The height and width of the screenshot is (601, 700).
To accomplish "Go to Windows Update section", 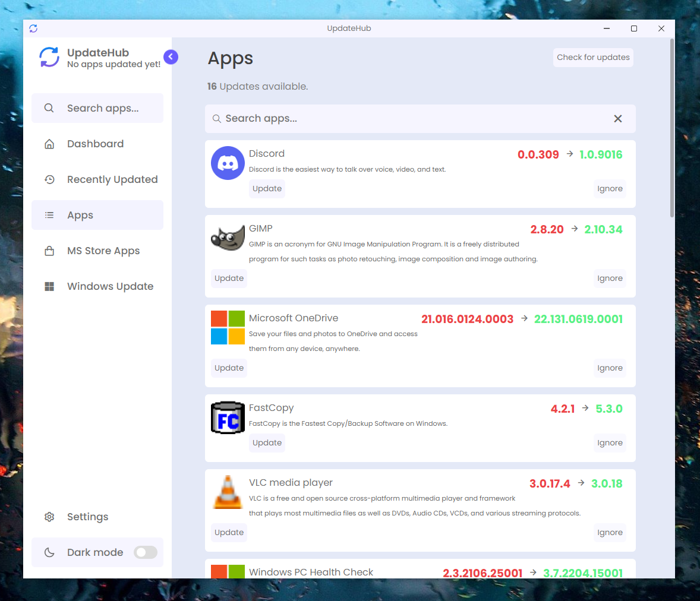I will pos(97,286).
